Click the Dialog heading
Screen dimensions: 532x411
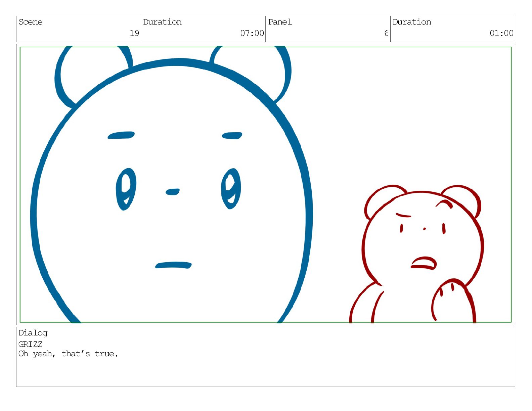tap(33, 333)
